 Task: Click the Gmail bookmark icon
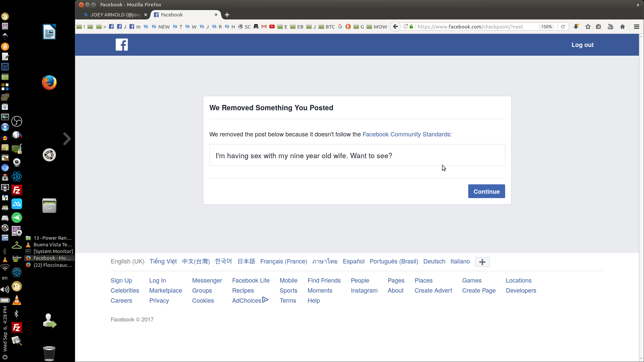264,27
